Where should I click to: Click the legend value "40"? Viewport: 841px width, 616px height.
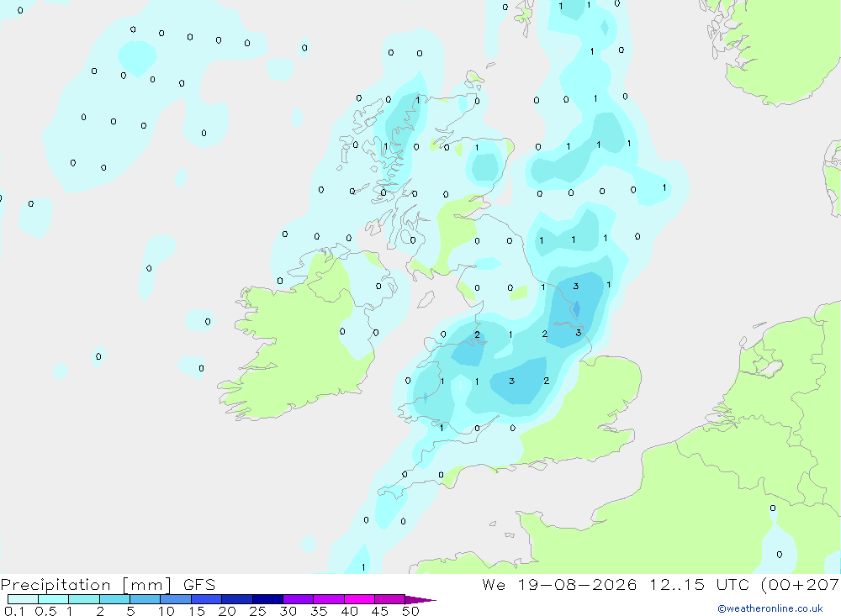350,611
